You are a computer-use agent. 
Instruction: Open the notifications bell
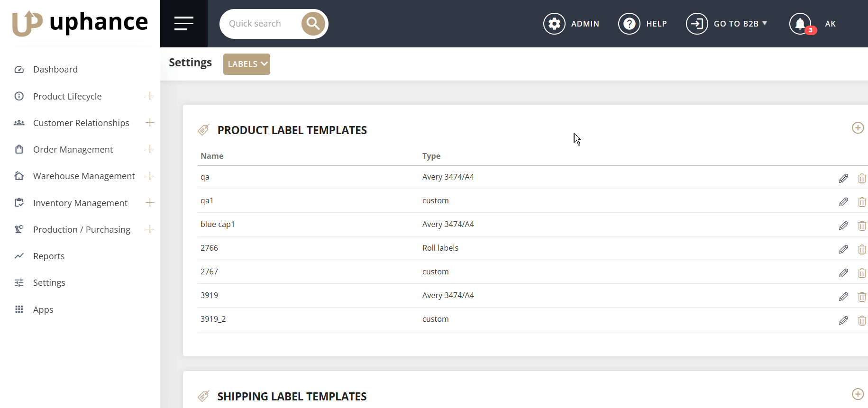[800, 24]
